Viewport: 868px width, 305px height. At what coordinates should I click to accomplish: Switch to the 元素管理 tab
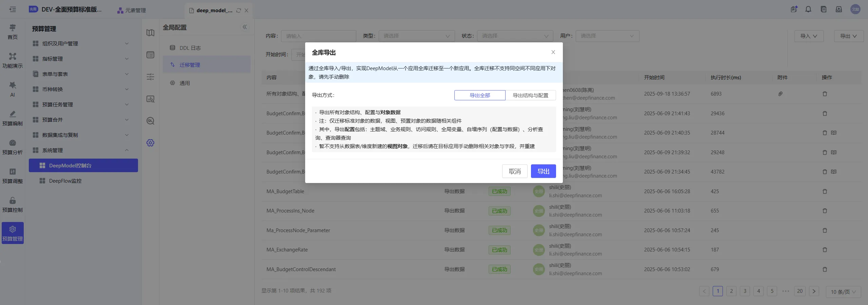click(132, 11)
